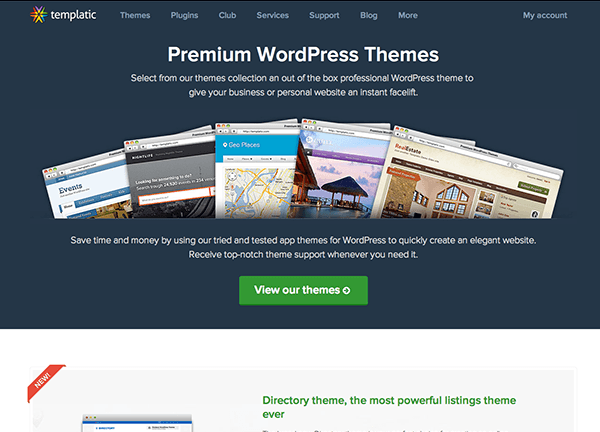Open the RealEstate theme preview
The height and width of the screenshot is (432, 600).
point(465,175)
